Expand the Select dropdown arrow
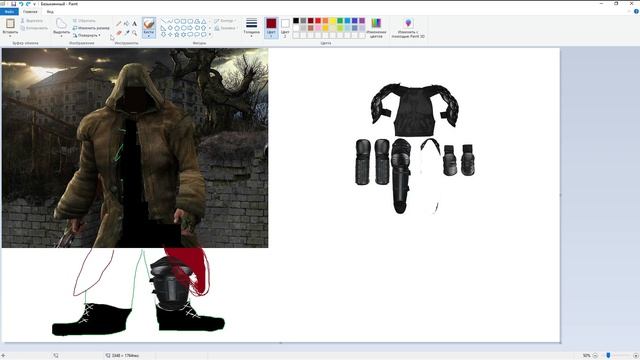The image size is (640, 360). 61,36
